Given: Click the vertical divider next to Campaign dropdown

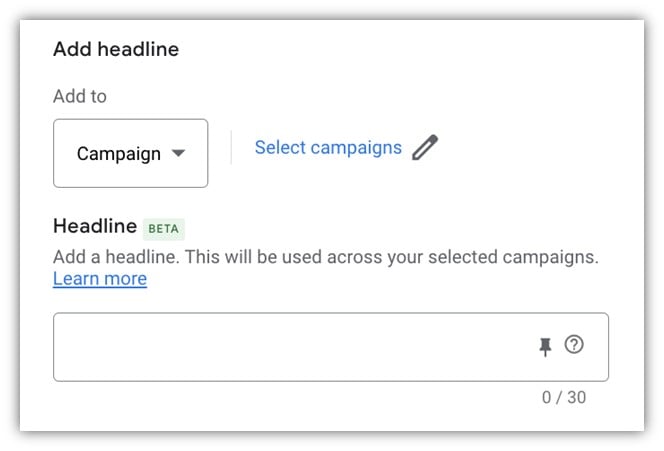Looking at the screenshot, I should pyautogui.click(x=231, y=147).
